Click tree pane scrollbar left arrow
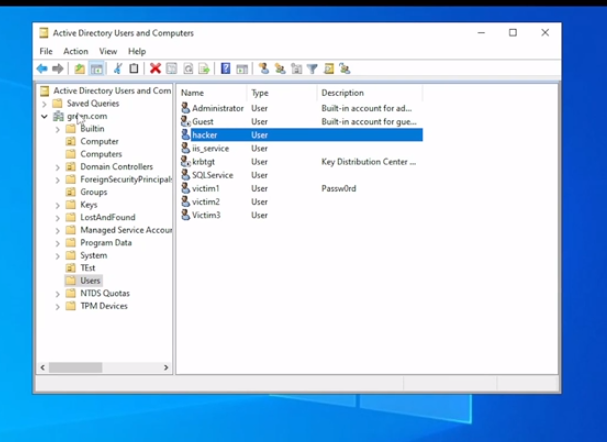 [43, 367]
